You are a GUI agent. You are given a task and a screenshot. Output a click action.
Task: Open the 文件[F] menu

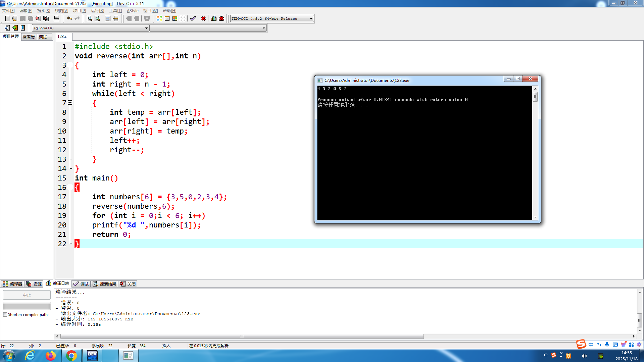pos(8,11)
